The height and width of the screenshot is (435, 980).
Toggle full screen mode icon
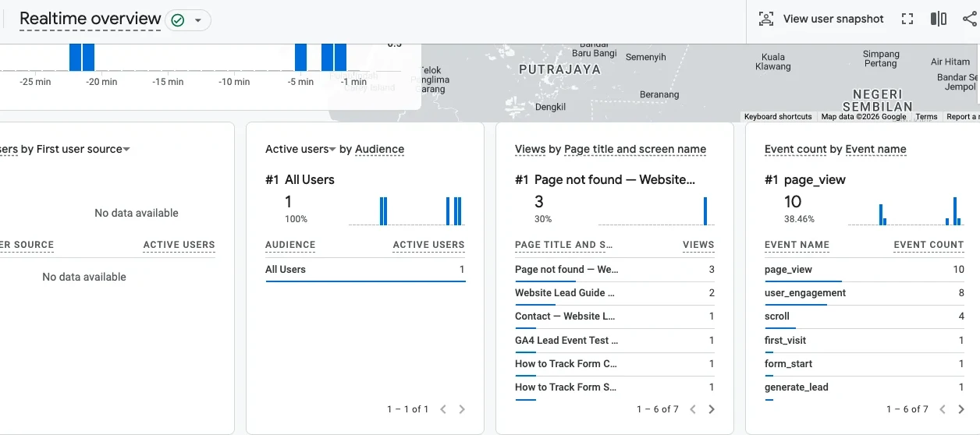coord(907,19)
